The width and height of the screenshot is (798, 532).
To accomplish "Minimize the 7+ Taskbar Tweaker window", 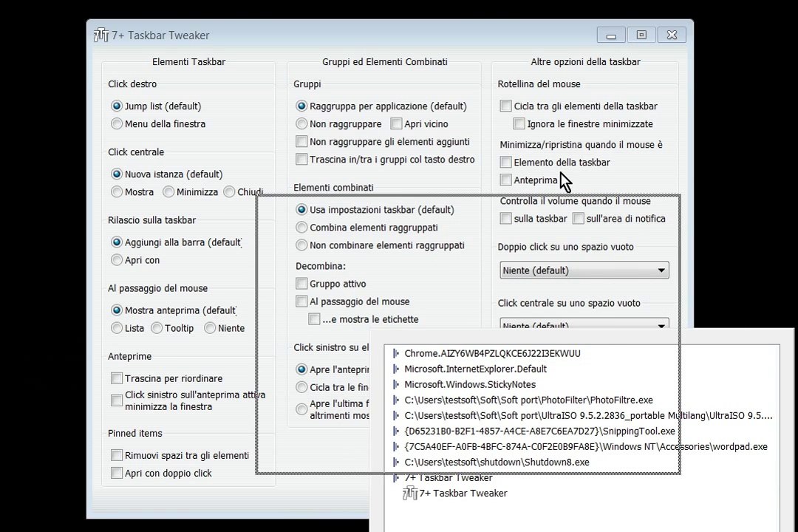I will click(x=611, y=35).
